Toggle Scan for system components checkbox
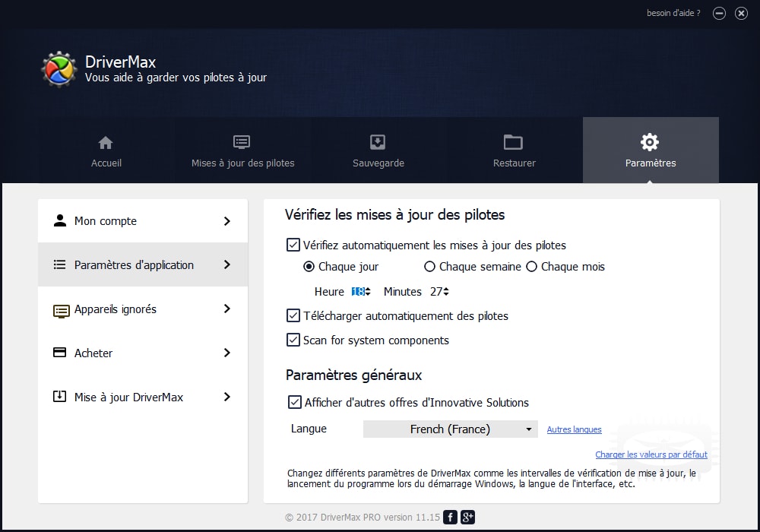Image resolution: width=760 pixels, height=532 pixels. 293,340
